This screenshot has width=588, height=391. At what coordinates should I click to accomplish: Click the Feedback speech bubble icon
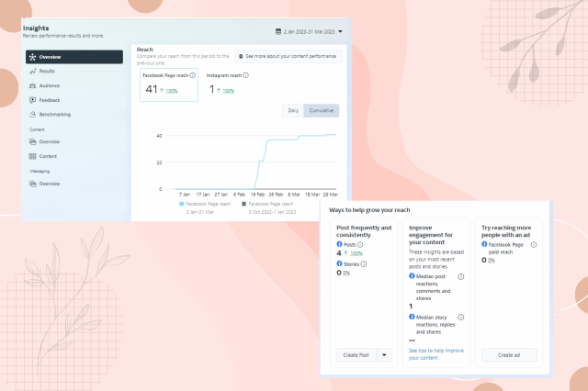point(33,100)
